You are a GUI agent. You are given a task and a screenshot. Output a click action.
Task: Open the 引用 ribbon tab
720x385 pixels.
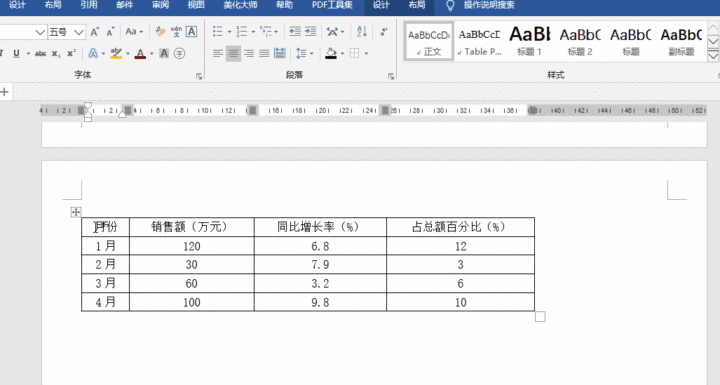tap(89, 5)
